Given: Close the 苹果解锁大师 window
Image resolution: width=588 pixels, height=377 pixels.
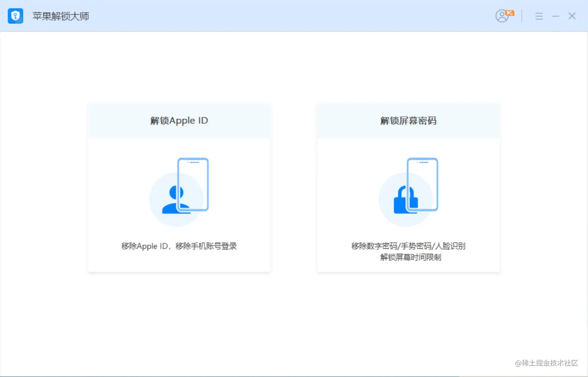Looking at the screenshot, I should 572,16.
